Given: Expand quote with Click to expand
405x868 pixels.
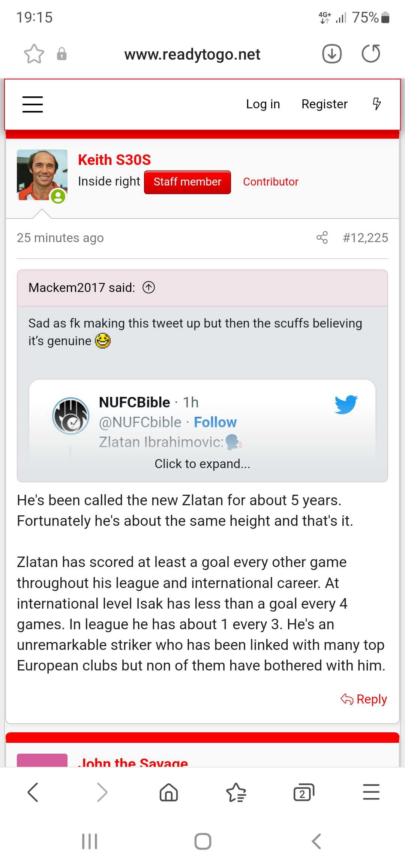Looking at the screenshot, I should click(202, 464).
